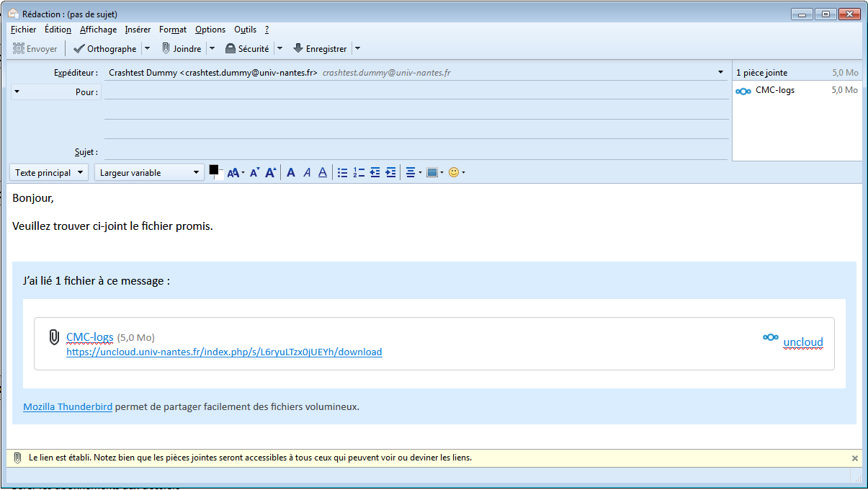Open the Fichier menu
Screen dimensions: 868x490
coord(23,30)
